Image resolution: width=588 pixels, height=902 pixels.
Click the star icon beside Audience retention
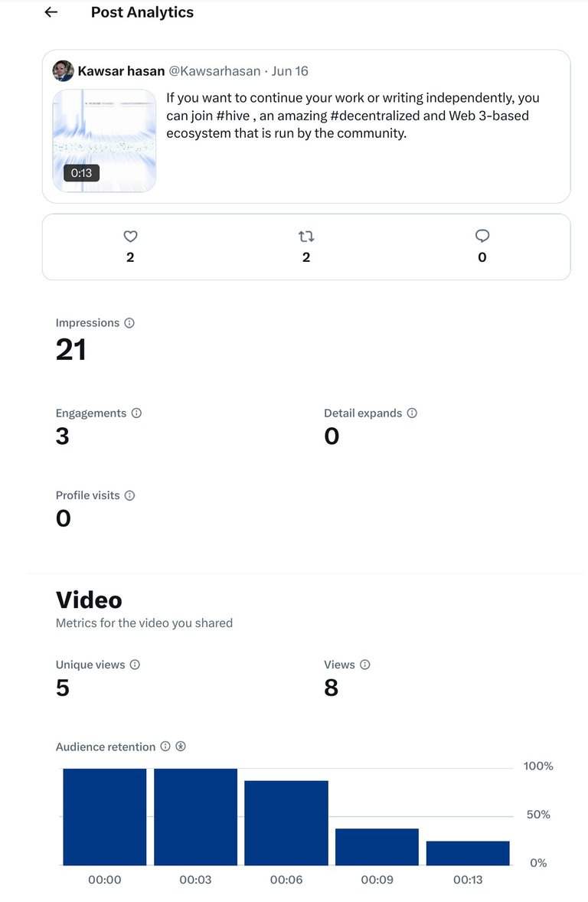(181, 746)
